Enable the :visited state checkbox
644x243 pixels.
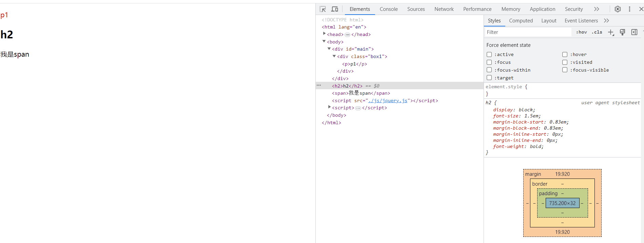(565, 62)
